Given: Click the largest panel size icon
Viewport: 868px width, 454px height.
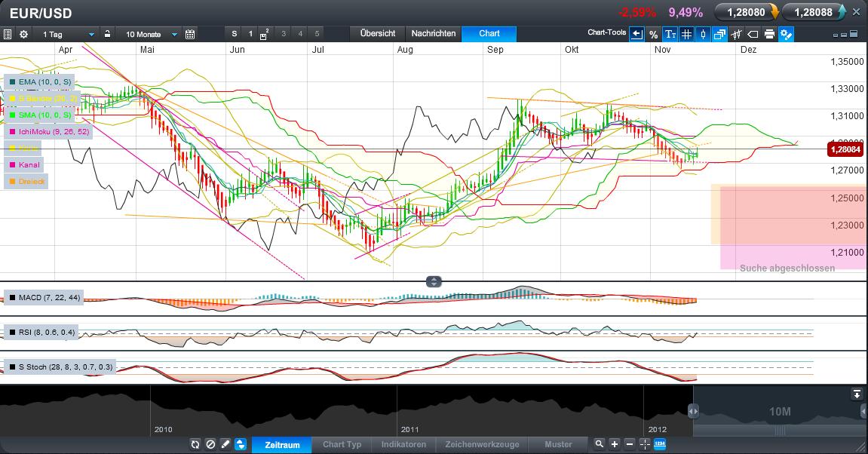Looking at the screenshot, I should (853, 35).
